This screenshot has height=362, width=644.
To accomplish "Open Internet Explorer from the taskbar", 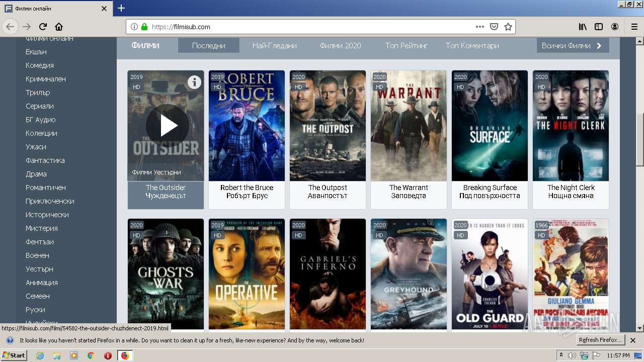I will point(40,355).
